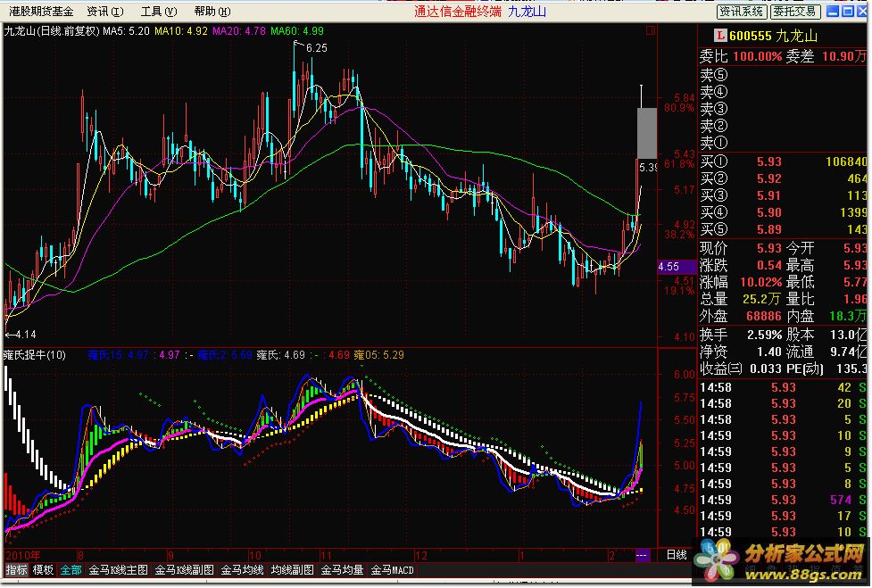This screenshot has width=872, height=588.
Task: Switch to 金马均量 indicator
Action: click(x=342, y=570)
